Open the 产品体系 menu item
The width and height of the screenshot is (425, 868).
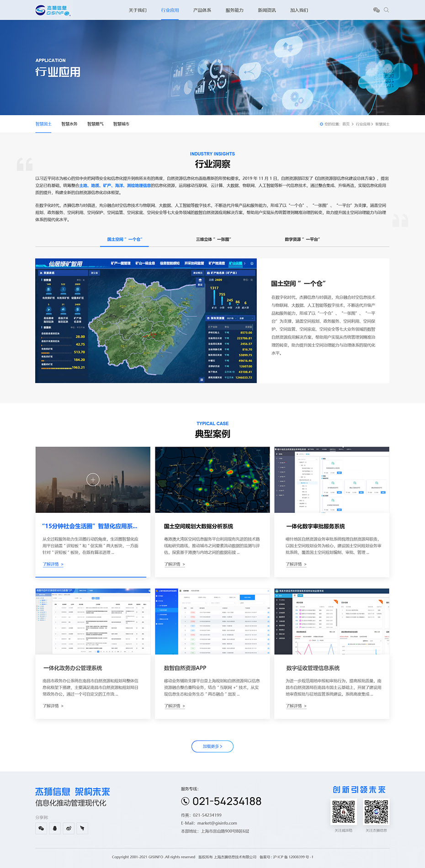(202, 10)
